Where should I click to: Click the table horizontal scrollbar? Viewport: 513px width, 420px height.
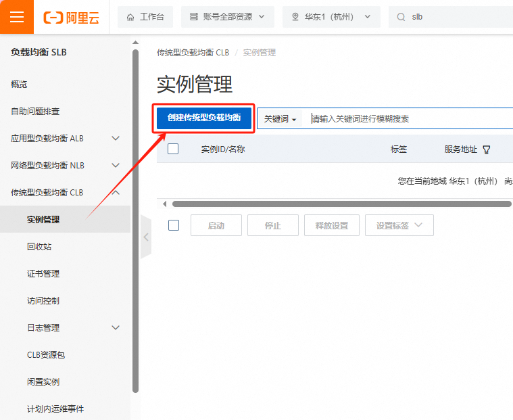click(341, 204)
